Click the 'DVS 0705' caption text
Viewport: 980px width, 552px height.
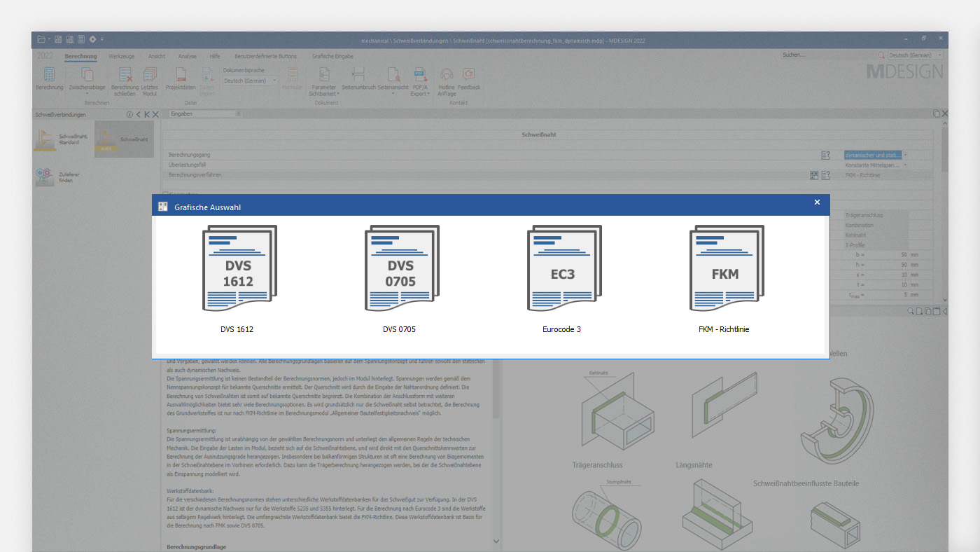click(x=399, y=329)
